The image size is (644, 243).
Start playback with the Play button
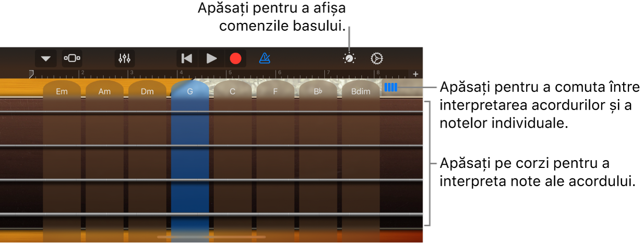click(211, 58)
